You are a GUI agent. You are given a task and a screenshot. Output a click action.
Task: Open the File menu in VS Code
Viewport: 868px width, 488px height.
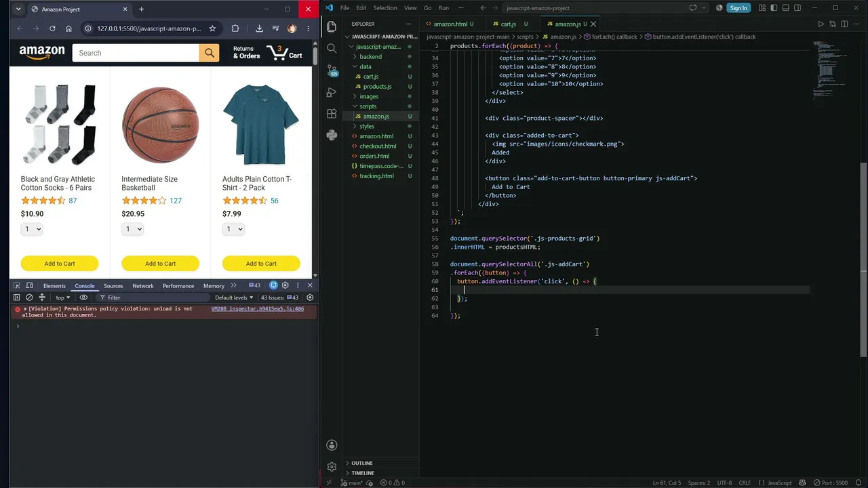pyautogui.click(x=344, y=8)
